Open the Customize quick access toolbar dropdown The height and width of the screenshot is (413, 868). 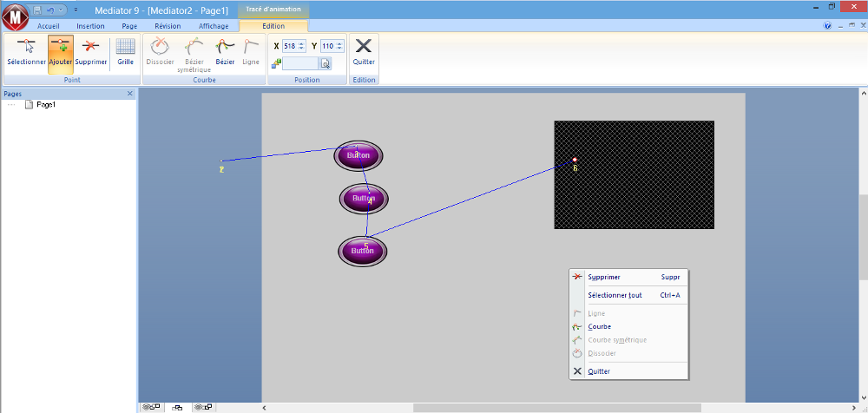coord(76,10)
